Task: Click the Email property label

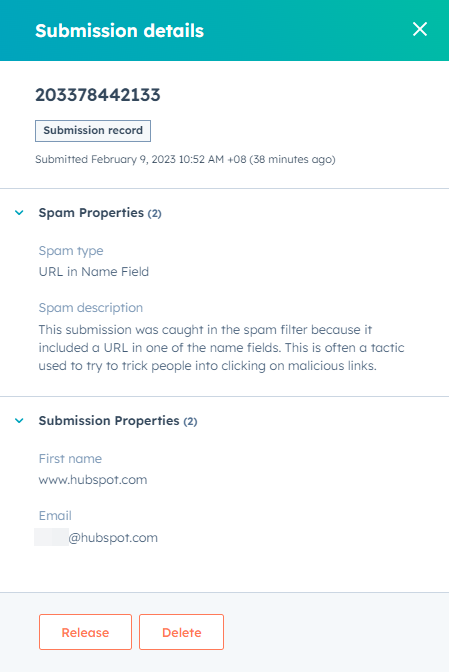Action: (55, 516)
